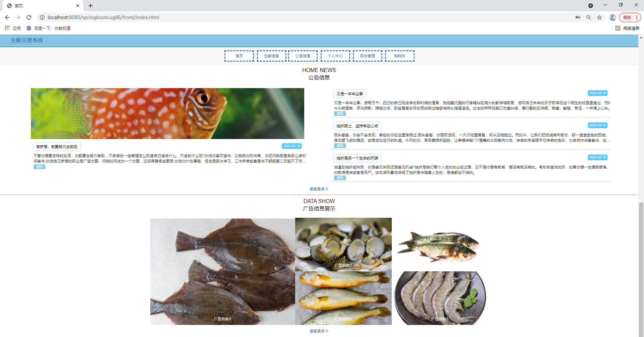Viewport: 644px width, 337px height.
Task: Open the tab search dropdown arrow
Action: click(x=591, y=6)
